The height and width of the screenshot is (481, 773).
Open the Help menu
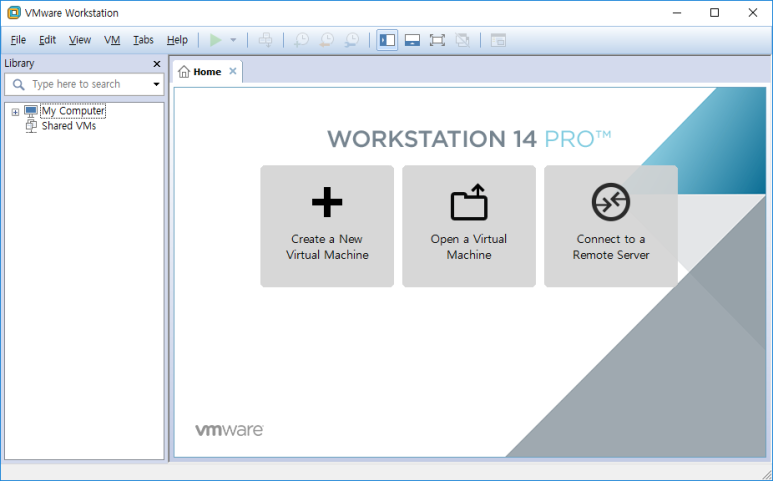(177, 40)
